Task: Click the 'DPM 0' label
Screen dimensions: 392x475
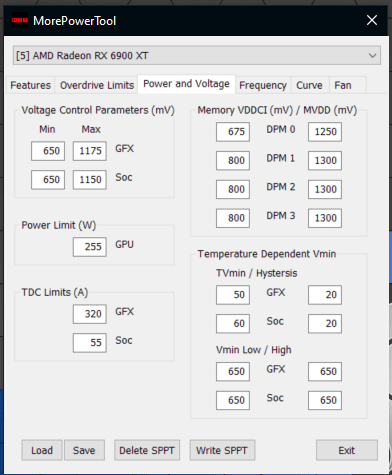Action: [281, 130]
